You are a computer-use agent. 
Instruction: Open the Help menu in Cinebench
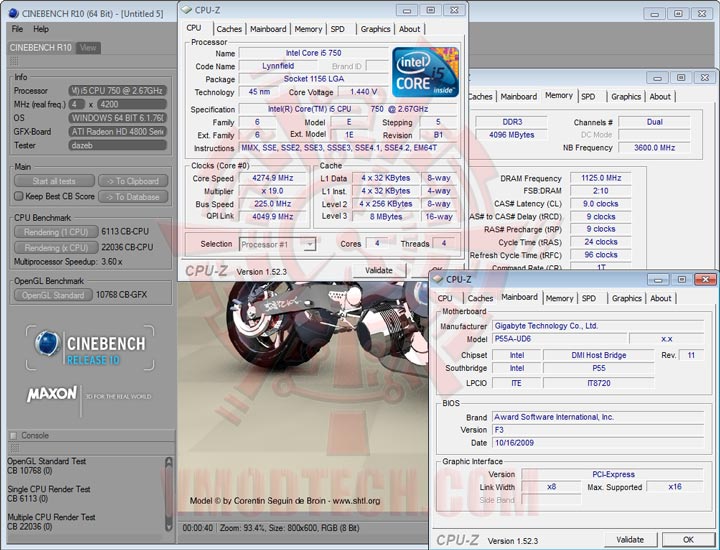click(x=41, y=29)
